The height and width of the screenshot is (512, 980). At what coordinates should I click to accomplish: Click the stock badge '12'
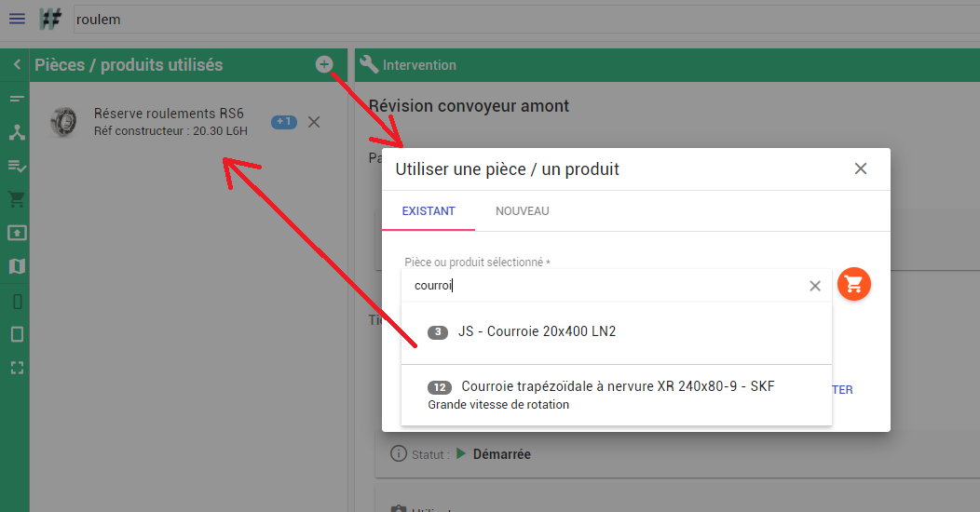pyautogui.click(x=440, y=388)
